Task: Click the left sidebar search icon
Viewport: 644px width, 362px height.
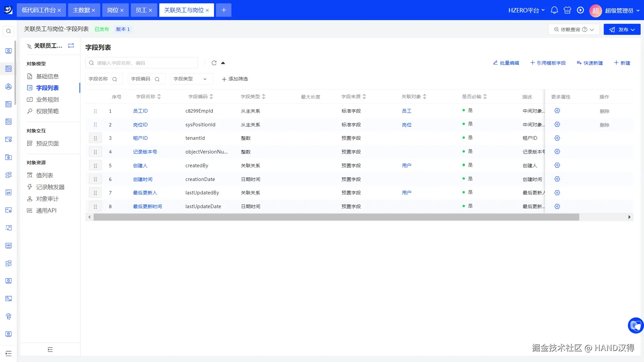Action: [x=9, y=31]
